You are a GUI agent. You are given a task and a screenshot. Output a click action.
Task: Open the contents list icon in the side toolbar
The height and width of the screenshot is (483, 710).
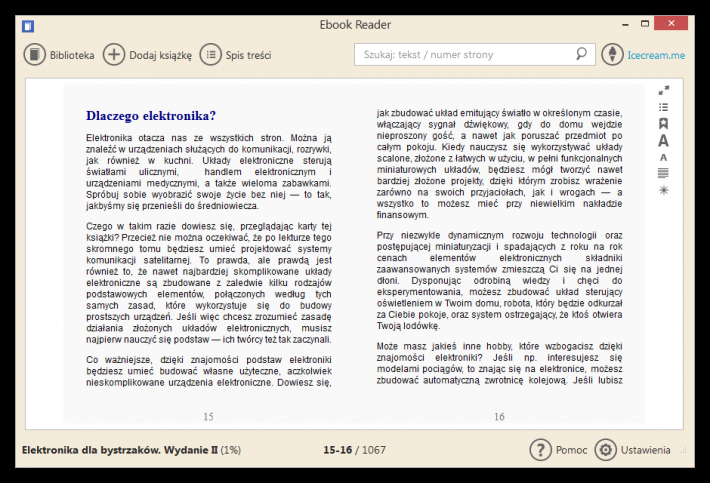pos(663,107)
